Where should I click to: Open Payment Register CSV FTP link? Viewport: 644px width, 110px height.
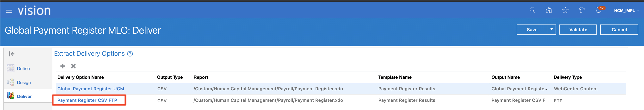[87, 100]
